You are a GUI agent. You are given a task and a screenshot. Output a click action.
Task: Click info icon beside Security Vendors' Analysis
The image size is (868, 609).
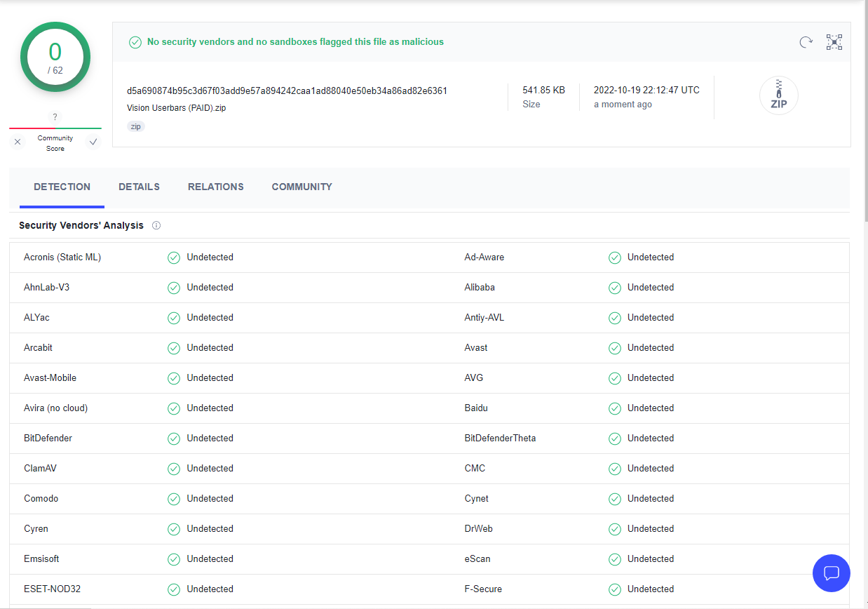(x=156, y=225)
